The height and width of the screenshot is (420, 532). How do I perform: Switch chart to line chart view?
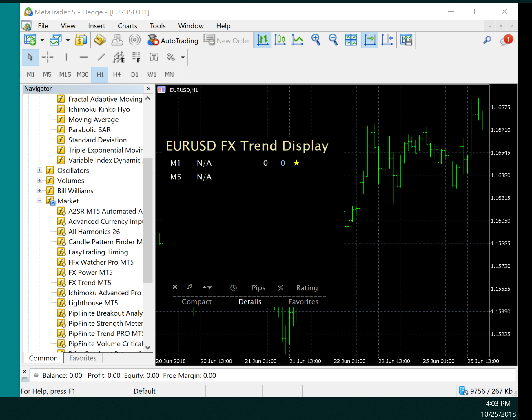pyautogui.click(x=297, y=40)
